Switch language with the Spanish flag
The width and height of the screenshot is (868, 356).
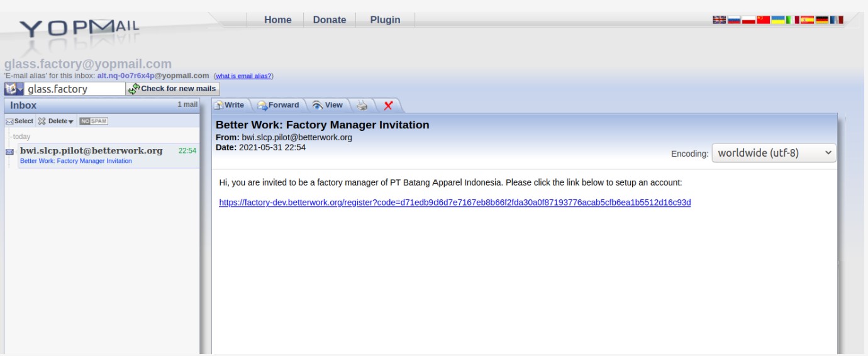(808, 19)
